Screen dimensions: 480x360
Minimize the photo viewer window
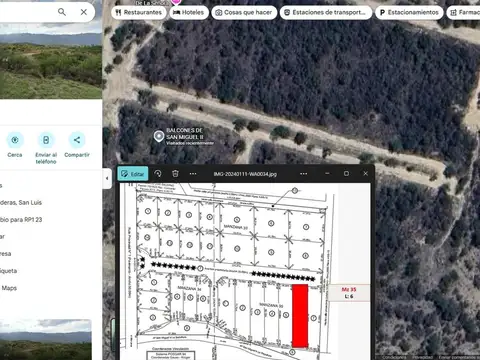(327, 173)
